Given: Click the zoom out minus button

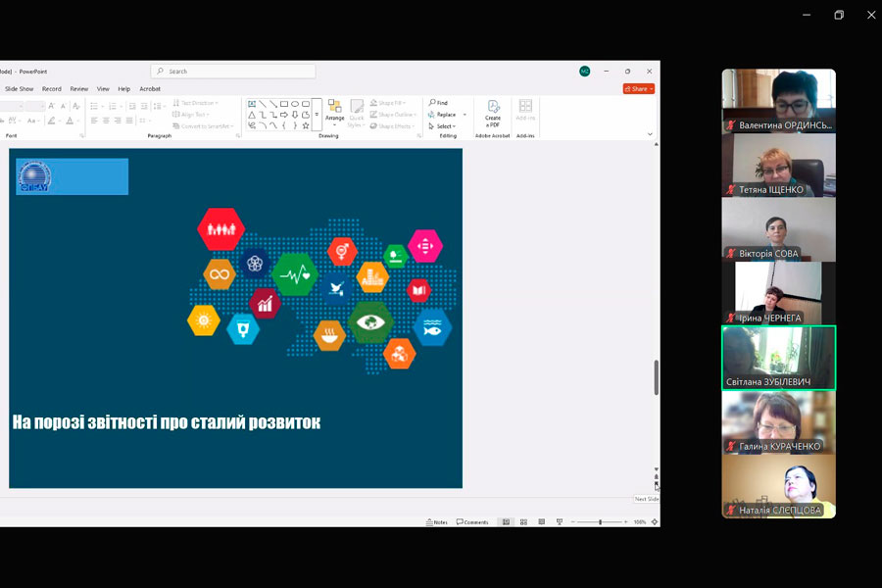Looking at the screenshot, I should (572, 522).
